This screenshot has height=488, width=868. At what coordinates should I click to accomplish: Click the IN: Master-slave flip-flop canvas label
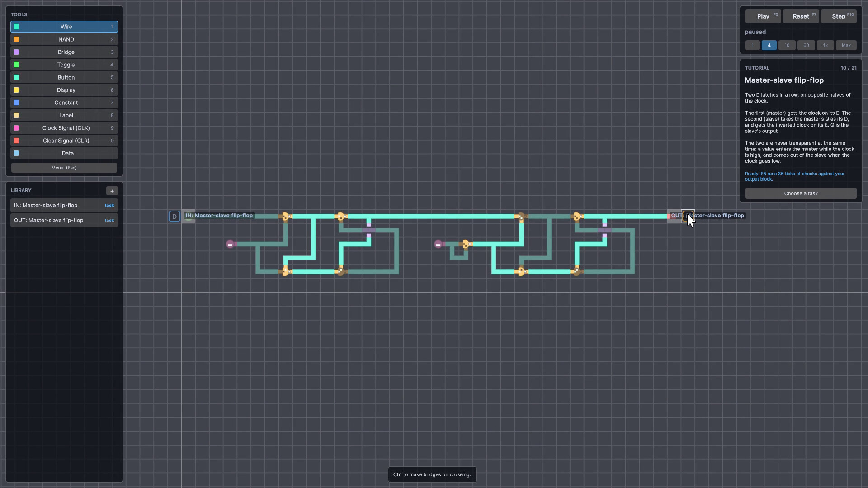coord(219,216)
